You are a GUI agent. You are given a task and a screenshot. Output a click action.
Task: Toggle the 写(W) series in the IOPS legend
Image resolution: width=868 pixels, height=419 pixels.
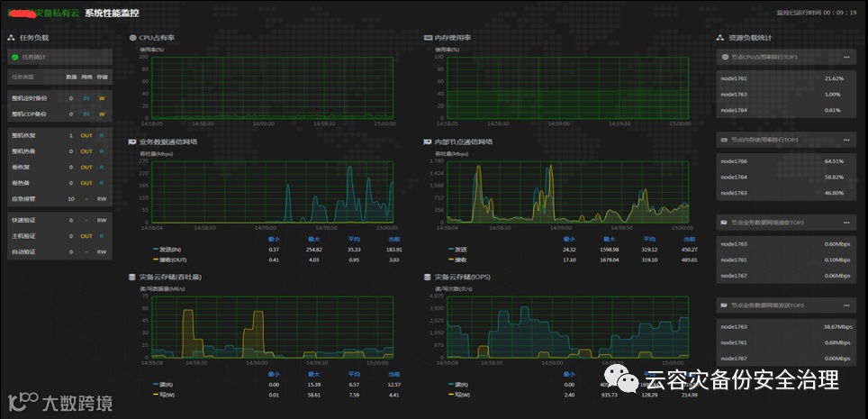coord(459,394)
